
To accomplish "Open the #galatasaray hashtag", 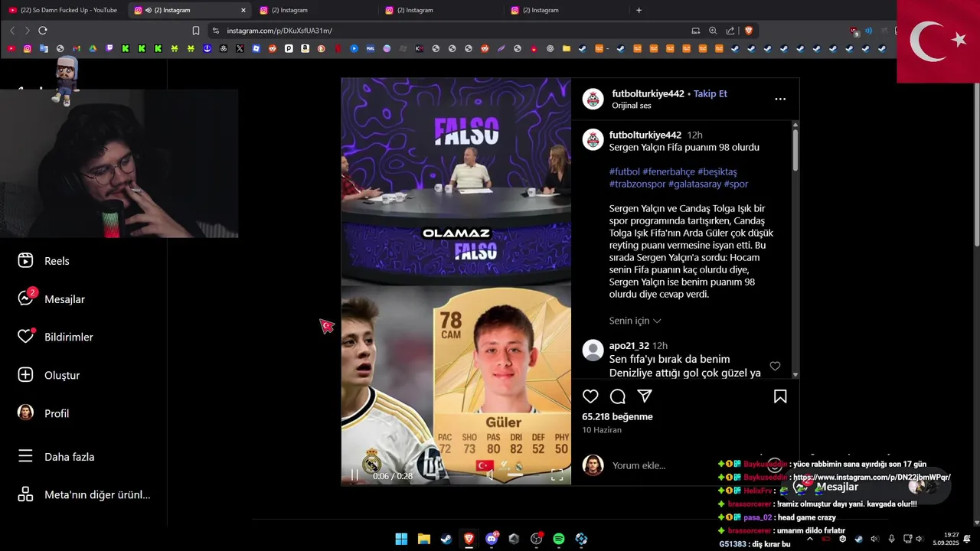I will (x=694, y=184).
